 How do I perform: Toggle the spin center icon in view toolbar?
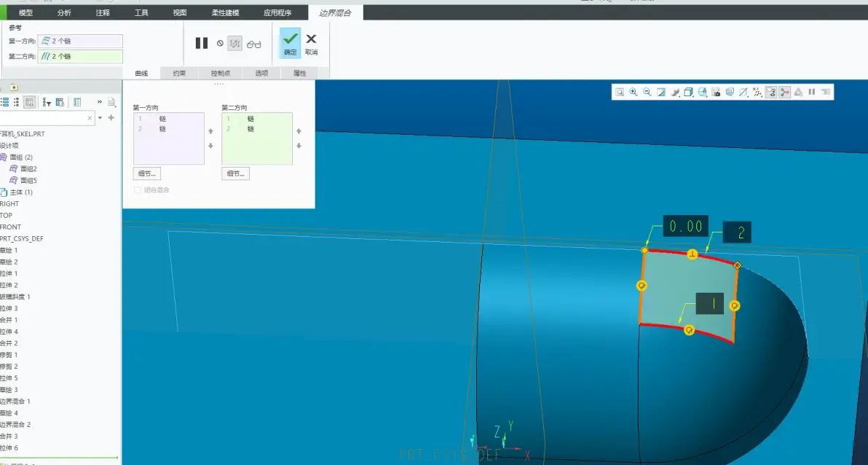coord(784,92)
